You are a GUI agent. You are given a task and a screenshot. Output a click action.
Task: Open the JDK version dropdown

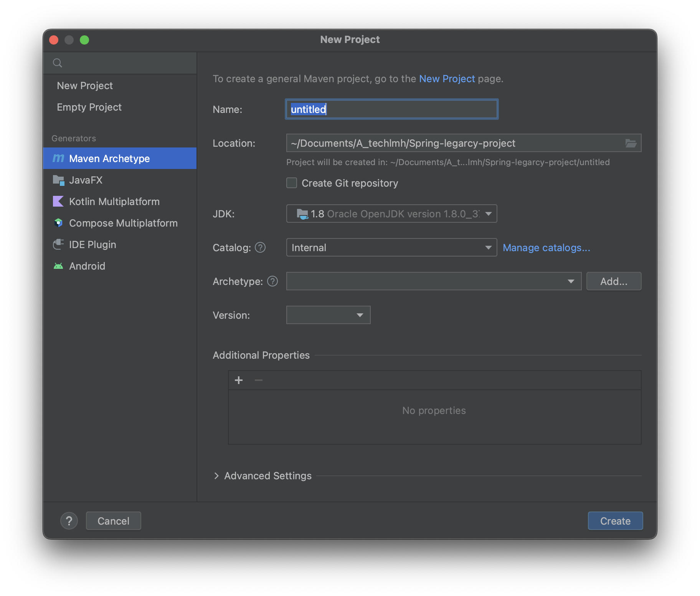coord(392,214)
